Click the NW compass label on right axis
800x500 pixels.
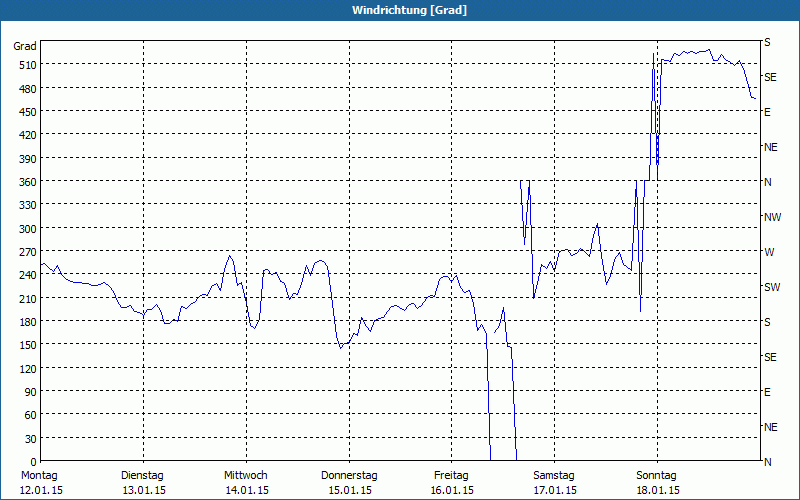click(772, 217)
